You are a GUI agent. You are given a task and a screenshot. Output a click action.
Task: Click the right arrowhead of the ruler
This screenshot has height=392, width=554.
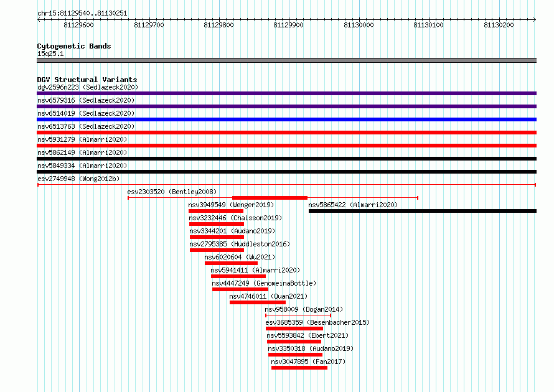coord(535,20)
